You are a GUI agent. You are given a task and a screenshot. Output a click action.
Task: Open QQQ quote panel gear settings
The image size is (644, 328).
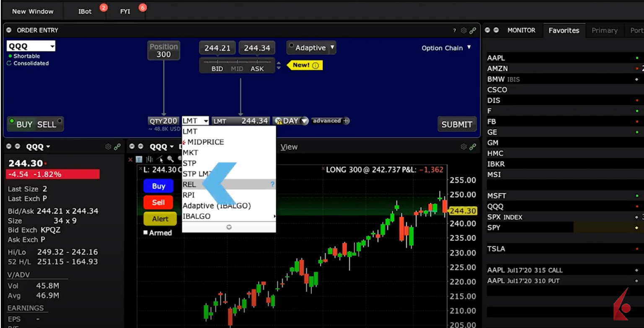[108, 147]
